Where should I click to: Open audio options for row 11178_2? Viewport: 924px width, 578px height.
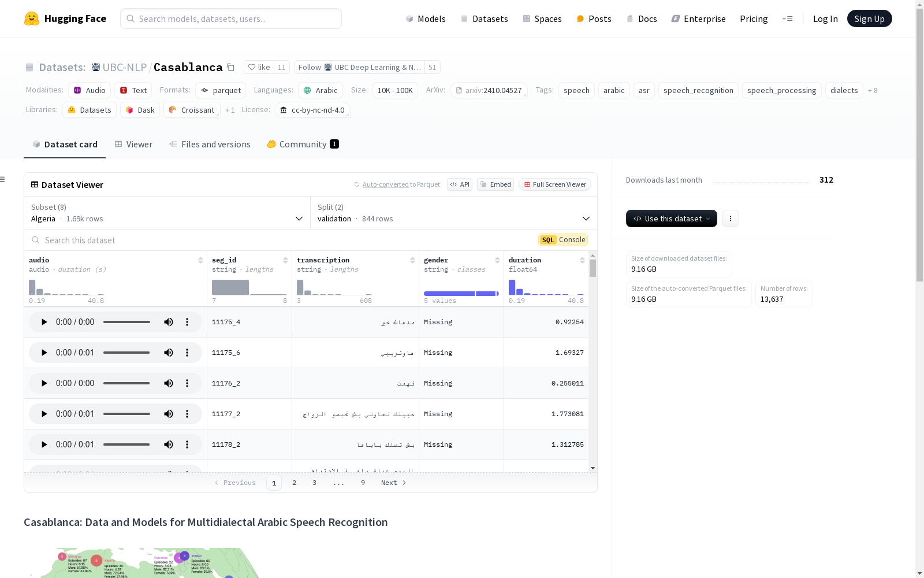tap(187, 444)
